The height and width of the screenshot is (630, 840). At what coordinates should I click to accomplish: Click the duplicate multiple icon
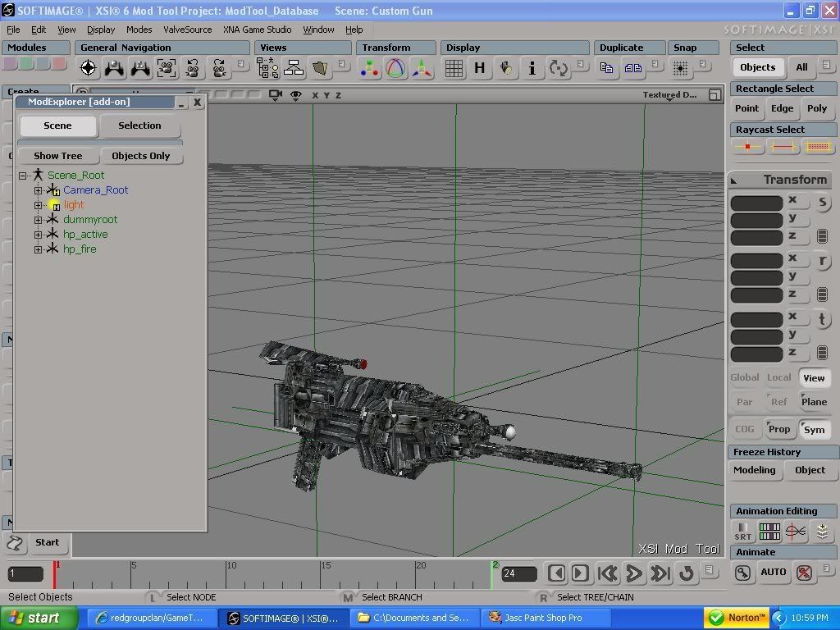click(632, 68)
